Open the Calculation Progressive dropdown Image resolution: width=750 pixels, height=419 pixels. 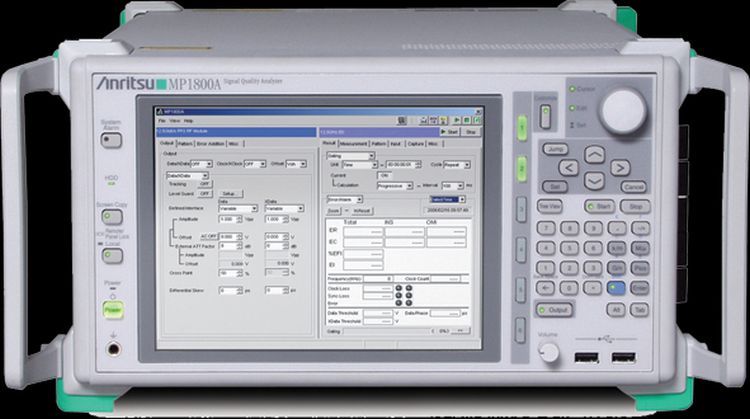(393, 185)
